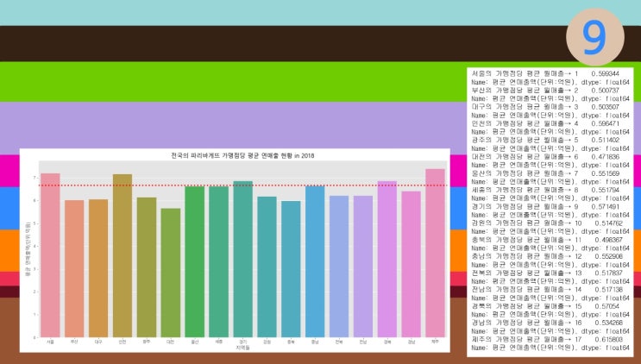Click the red dotted average line
The width and height of the screenshot is (641, 364).
coord(242,185)
